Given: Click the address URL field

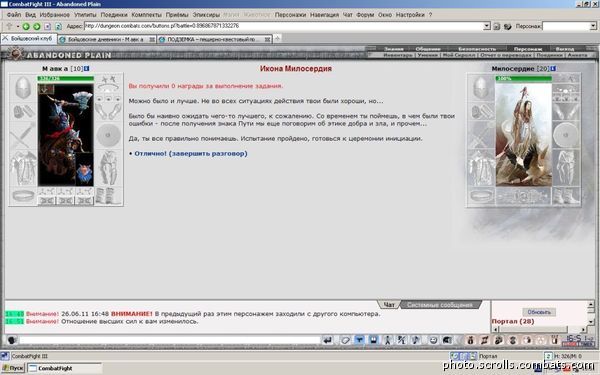Looking at the screenshot, I should pyautogui.click(x=283, y=26).
